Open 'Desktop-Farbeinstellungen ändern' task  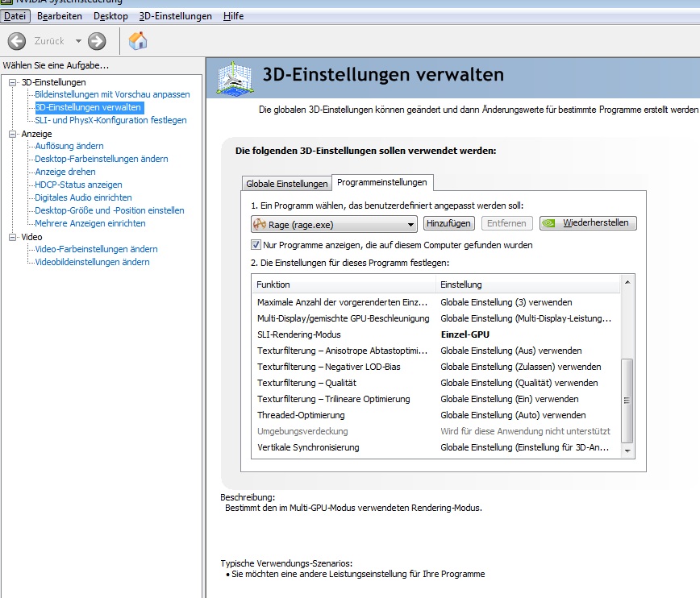pyautogui.click(x=102, y=159)
